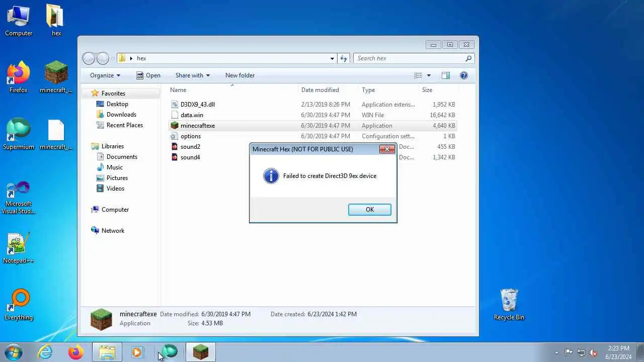Sort by the Size column

click(439, 90)
